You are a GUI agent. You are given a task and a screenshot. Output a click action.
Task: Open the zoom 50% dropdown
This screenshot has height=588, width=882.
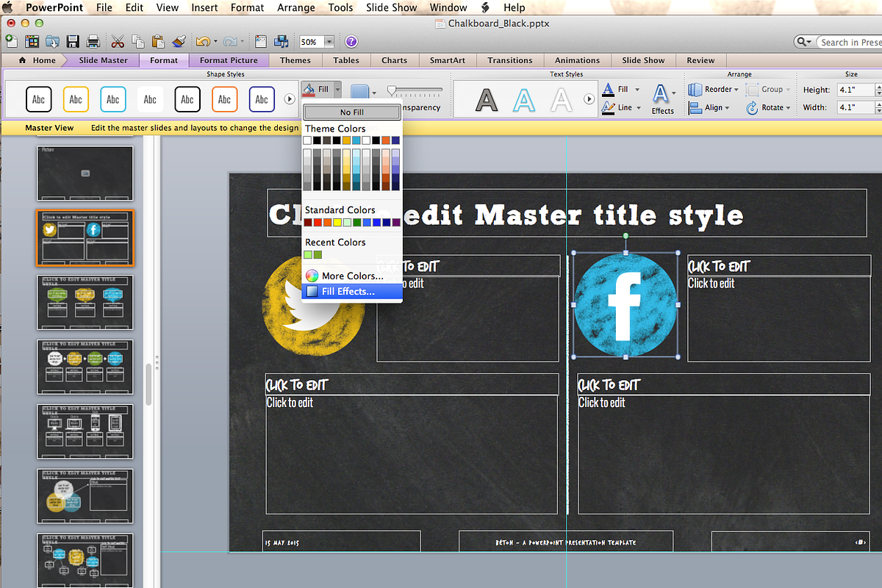(x=329, y=43)
